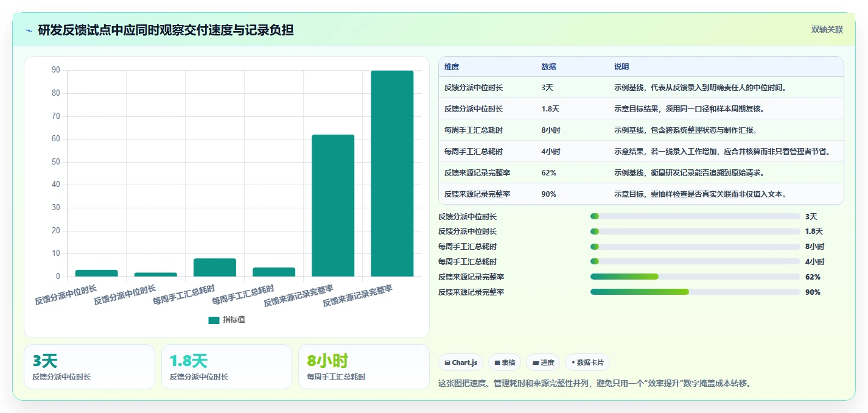Select the Chart.js chip
This screenshot has width=868, height=413.
click(461, 362)
